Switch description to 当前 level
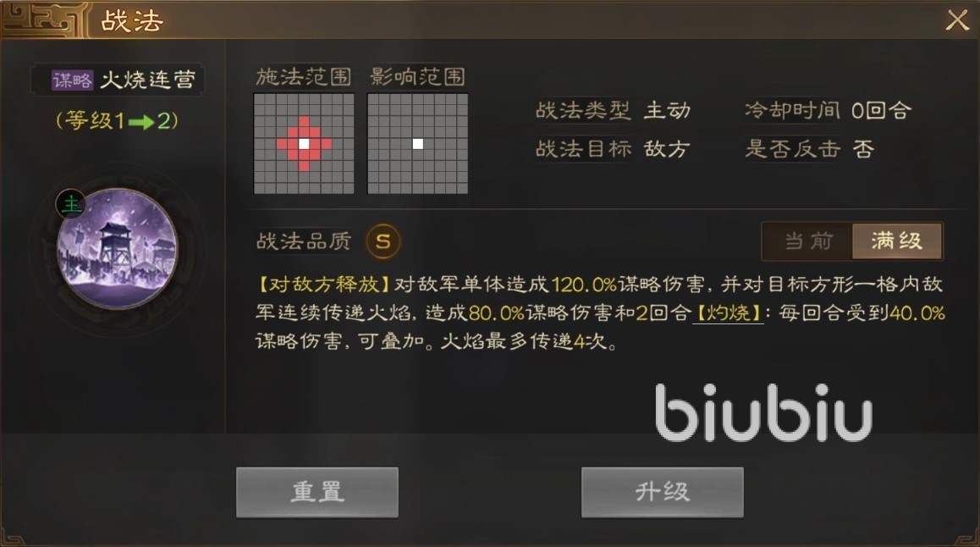This screenshot has height=547, width=980. (x=808, y=241)
